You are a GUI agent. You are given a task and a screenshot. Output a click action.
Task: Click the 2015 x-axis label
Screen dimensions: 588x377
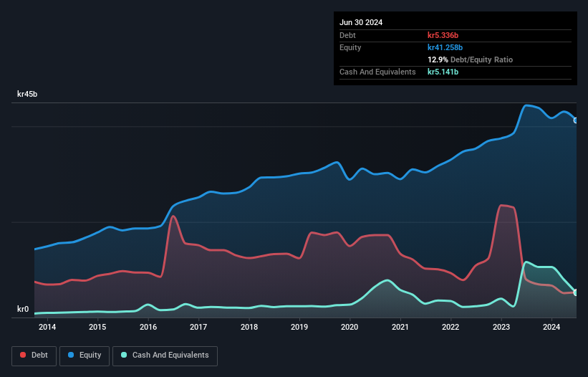point(97,327)
